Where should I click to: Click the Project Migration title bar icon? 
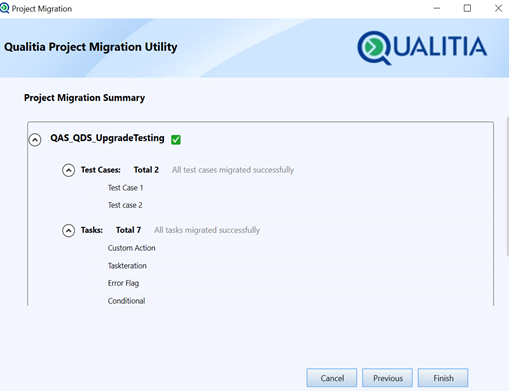click(5, 8)
